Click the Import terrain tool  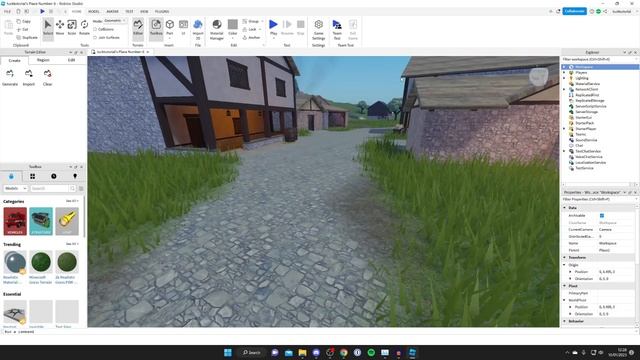pyautogui.click(x=29, y=77)
